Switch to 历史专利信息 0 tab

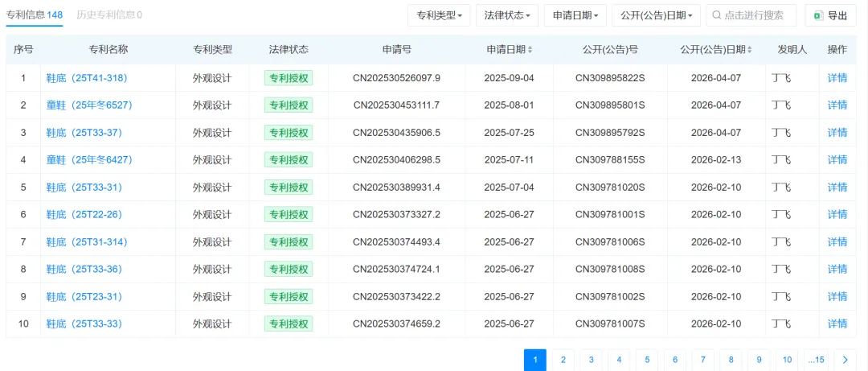click(109, 15)
